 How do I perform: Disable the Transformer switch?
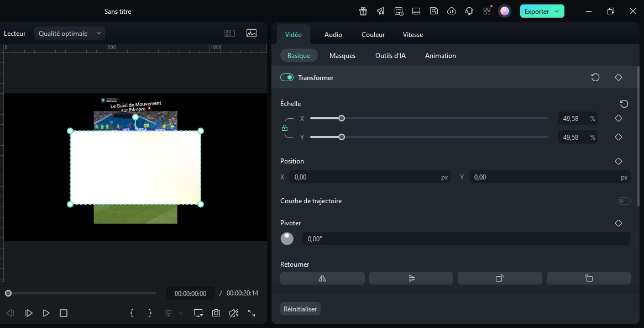(287, 78)
